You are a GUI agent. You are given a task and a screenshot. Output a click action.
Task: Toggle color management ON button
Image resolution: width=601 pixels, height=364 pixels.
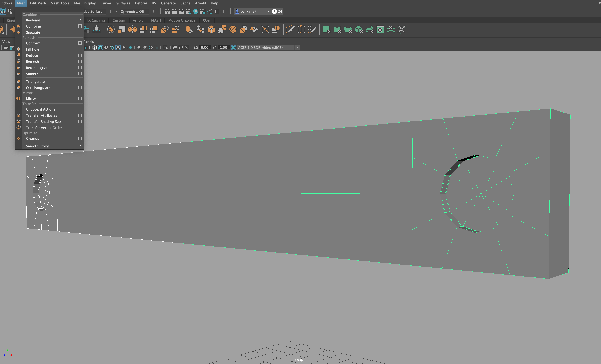point(233,47)
